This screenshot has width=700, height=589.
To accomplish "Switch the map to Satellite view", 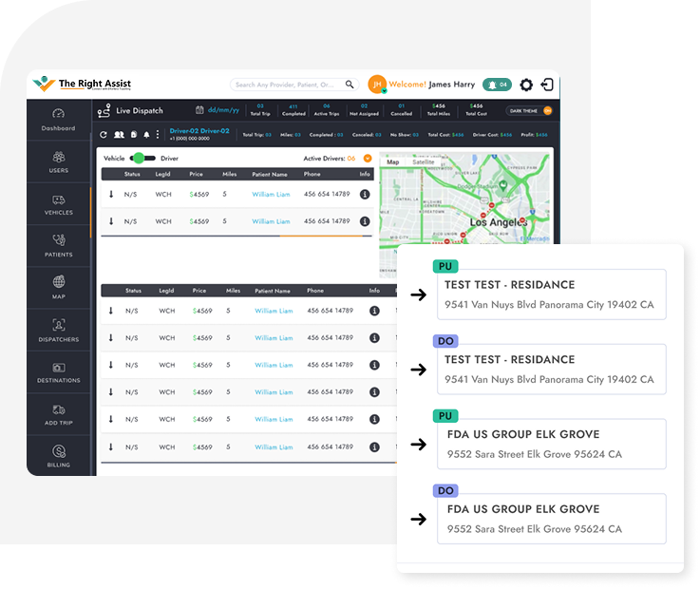I will coord(423,162).
